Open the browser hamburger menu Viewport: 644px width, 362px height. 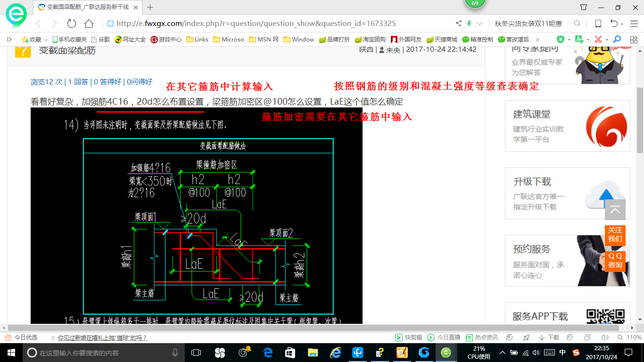634,24
